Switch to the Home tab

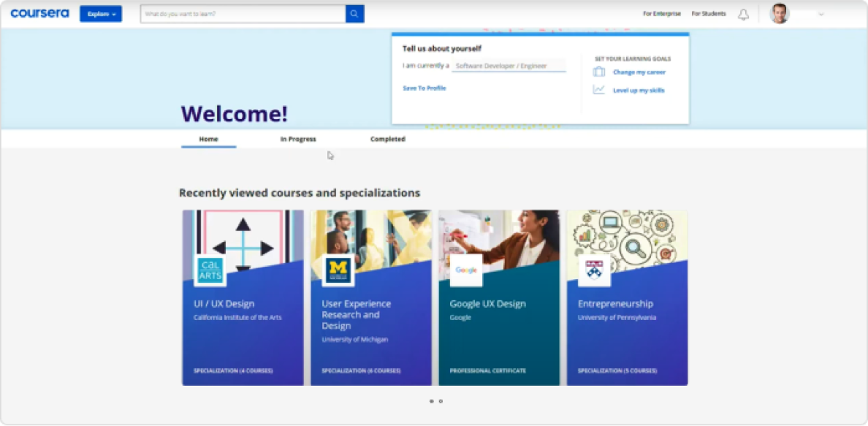(209, 140)
